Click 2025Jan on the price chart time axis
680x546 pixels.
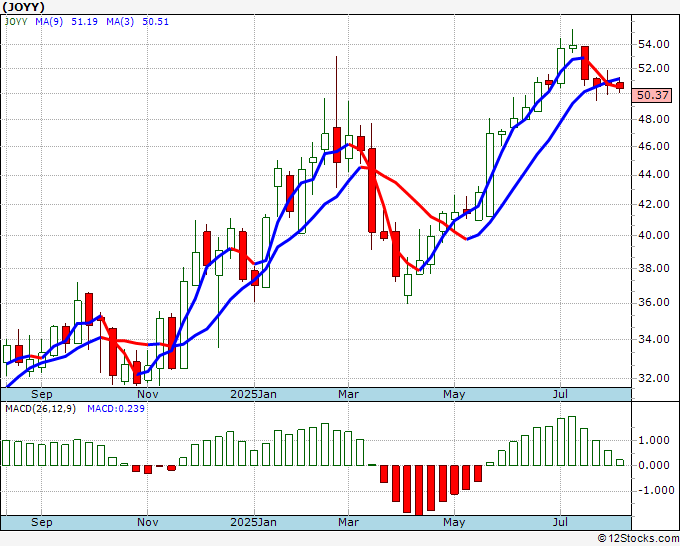253,394
